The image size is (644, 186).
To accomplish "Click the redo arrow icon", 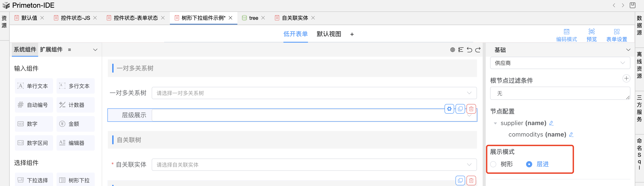I will click(x=478, y=50).
